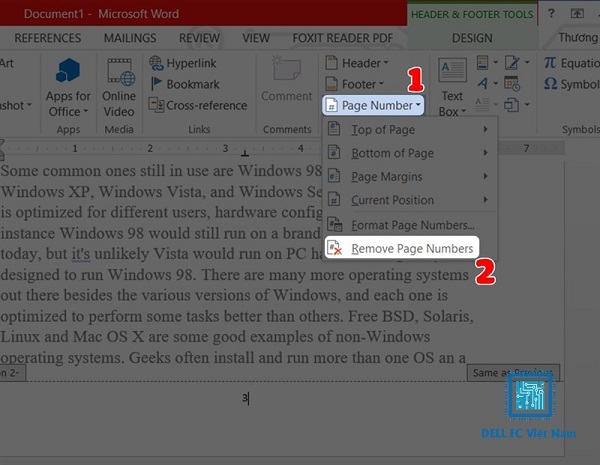Click the Hyperlink icon

[x=184, y=62]
